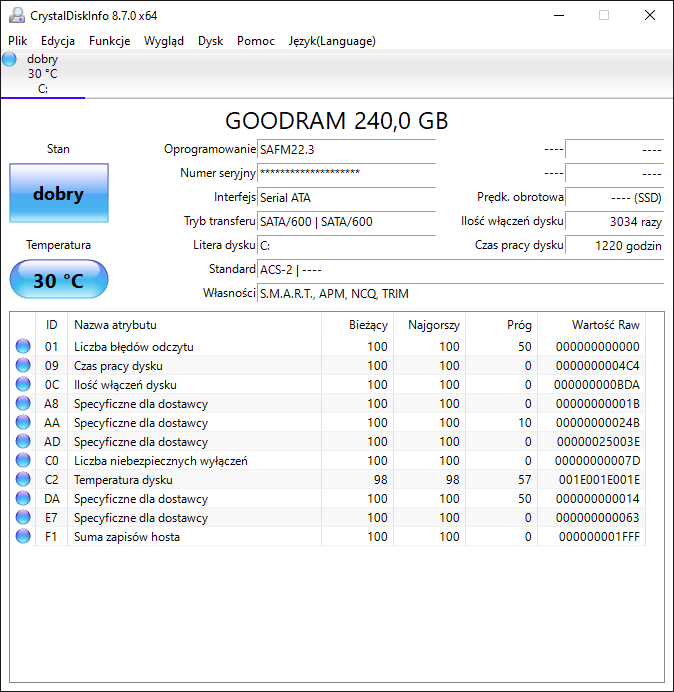Select the Suma zapisów hosta row name
This screenshot has width=674, height=692.
tap(127, 537)
